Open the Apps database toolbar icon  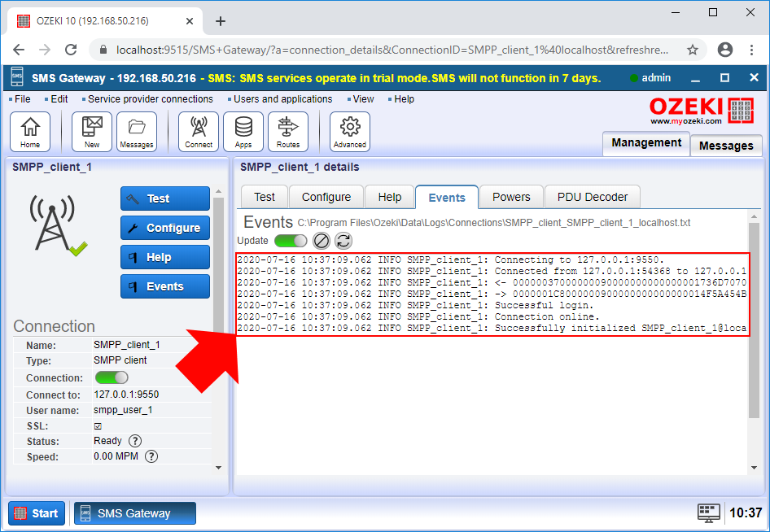243,132
